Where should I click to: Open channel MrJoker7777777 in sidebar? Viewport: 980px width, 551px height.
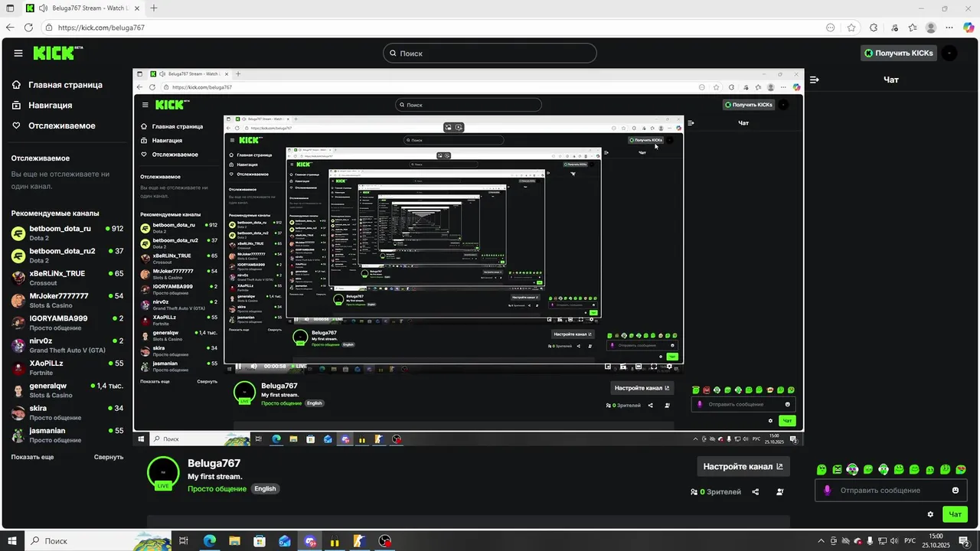point(67,300)
